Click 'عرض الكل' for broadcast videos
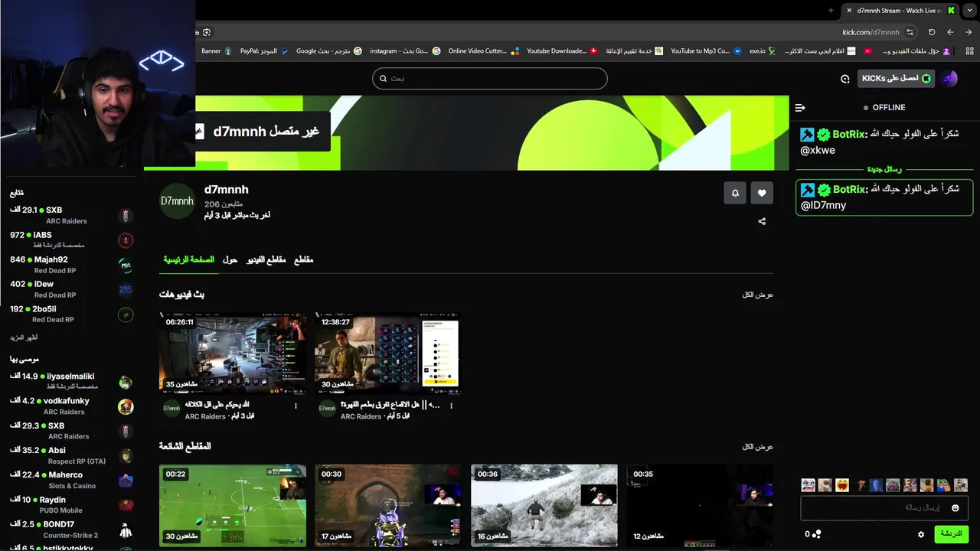Viewport: 980px width, 551px height. pyautogui.click(x=757, y=295)
